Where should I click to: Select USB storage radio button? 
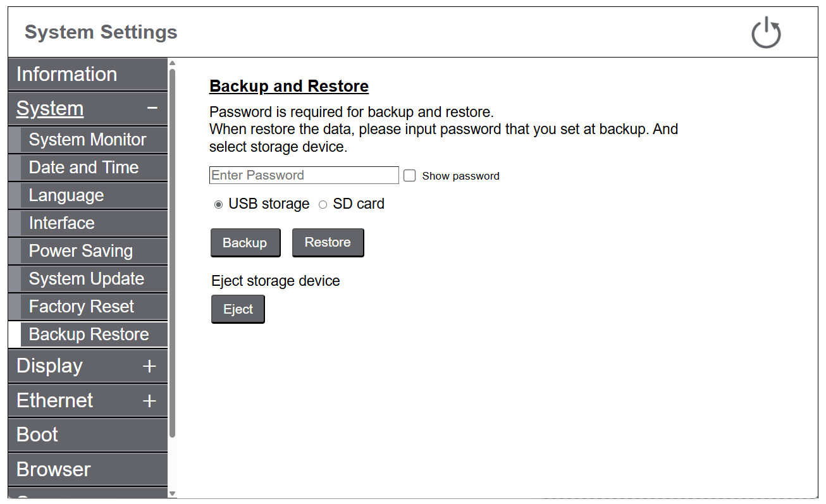(x=219, y=204)
